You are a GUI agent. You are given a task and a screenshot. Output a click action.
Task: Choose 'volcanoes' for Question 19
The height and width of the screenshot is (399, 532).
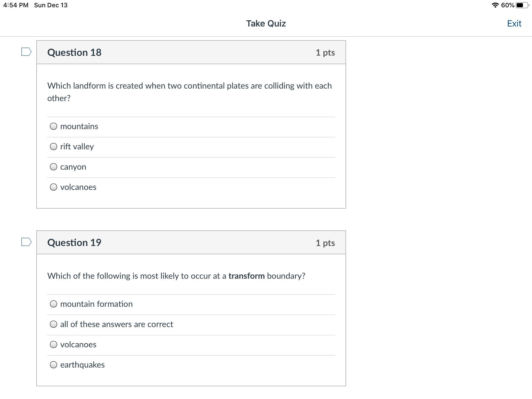[x=54, y=344]
